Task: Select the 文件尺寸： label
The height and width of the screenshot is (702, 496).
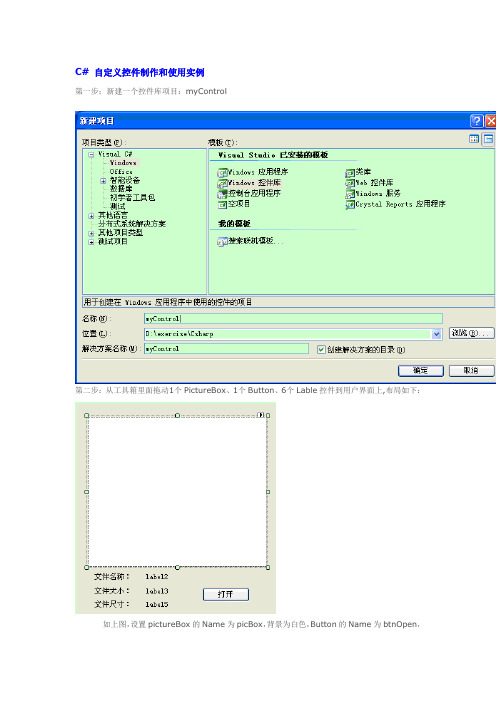Action: [112, 604]
